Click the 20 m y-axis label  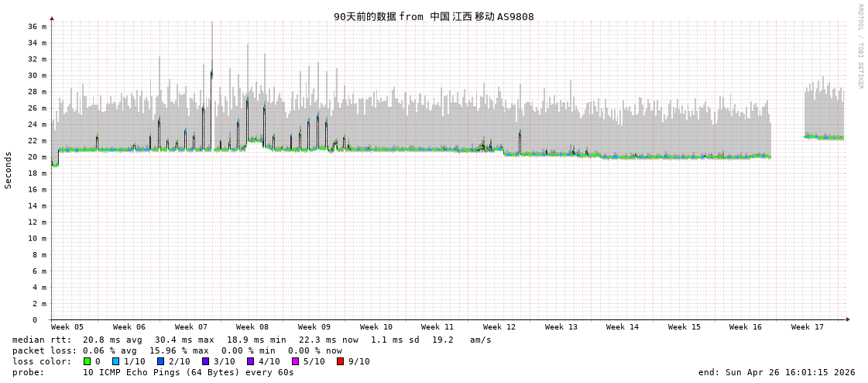38,157
